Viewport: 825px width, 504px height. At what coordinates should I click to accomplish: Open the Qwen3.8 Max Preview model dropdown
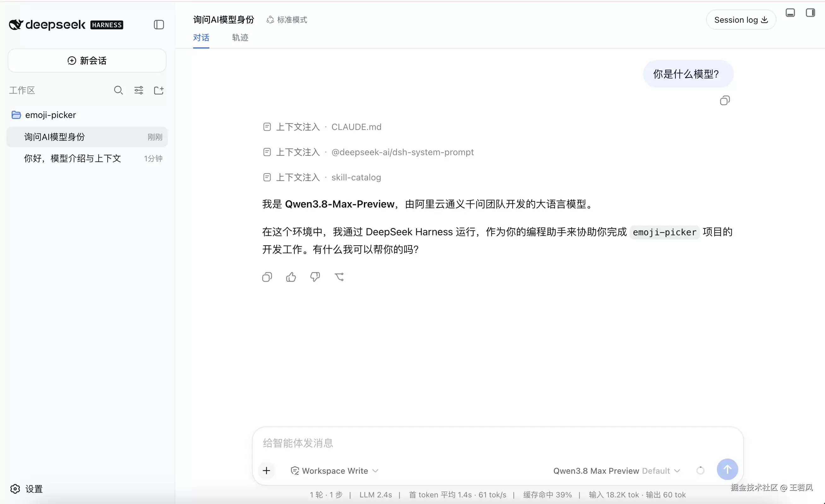pyautogui.click(x=617, y=471)
